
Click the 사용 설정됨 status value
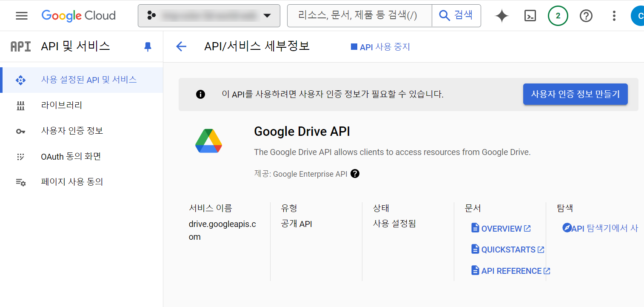point(394,223)
